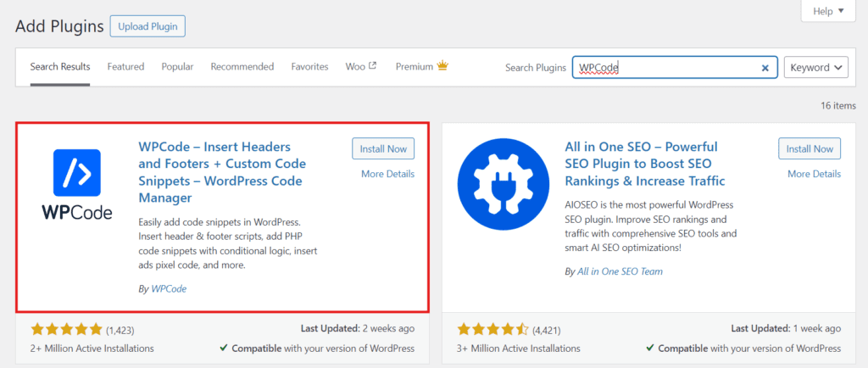The width and height of the screenshot is (868, 368).
Task: Switch to the Recommended tab
Action: point(242,66)
